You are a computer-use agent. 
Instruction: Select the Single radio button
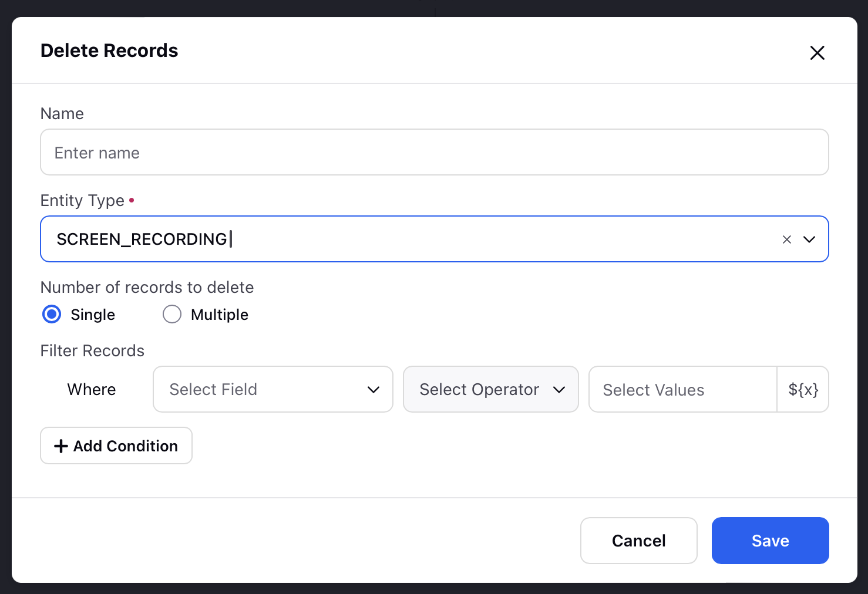[x=52, y=315]
